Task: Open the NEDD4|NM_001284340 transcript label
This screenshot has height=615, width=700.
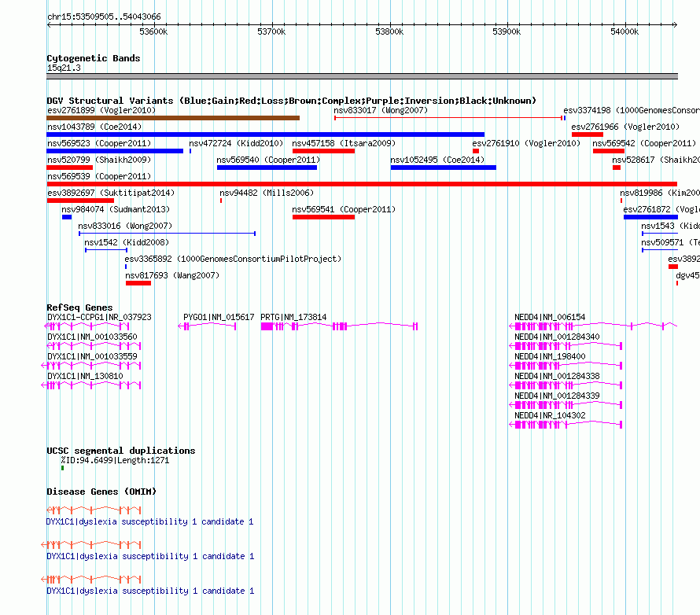Action: (557, 337)
